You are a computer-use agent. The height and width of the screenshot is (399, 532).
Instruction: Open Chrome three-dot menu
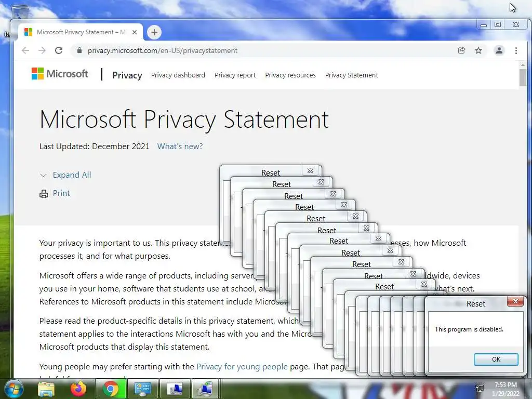click(516, 50)
